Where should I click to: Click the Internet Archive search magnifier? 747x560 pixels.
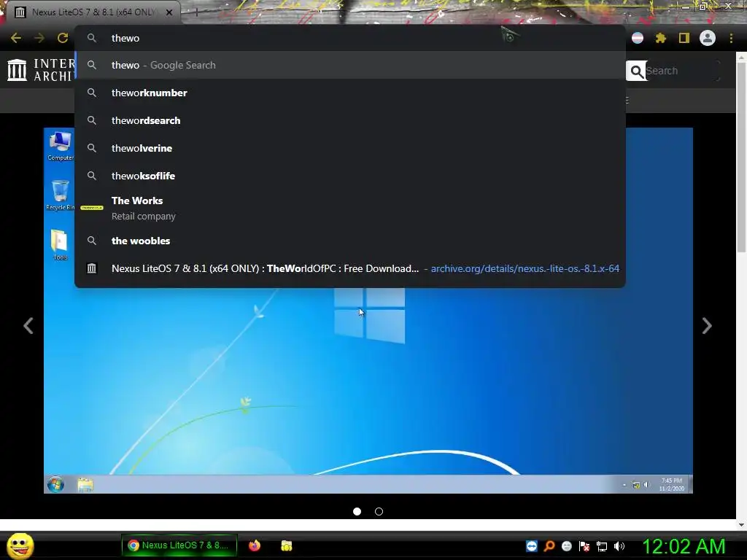636,71
